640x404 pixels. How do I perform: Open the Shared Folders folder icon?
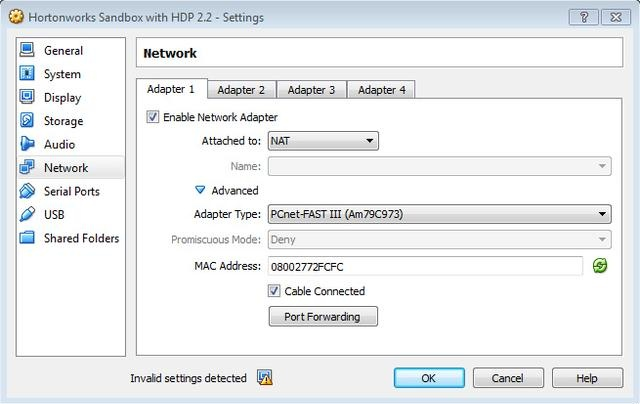tap(27, 238)
